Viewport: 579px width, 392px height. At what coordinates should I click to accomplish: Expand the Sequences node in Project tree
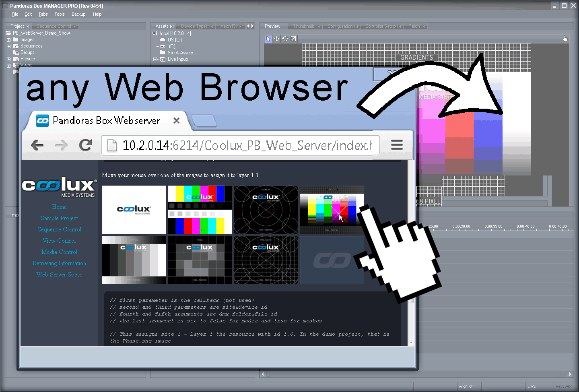(x=8, y=46)
